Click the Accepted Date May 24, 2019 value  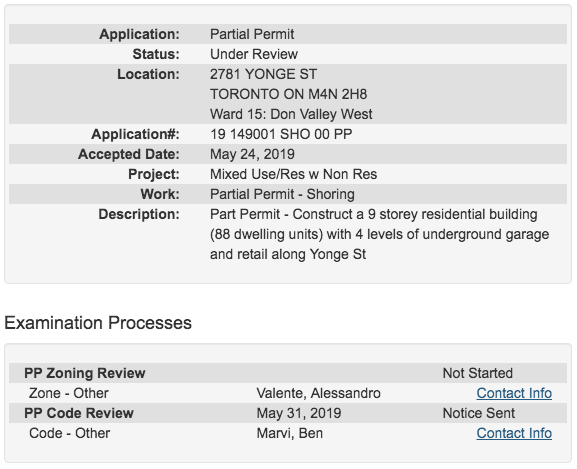[x=252, y=154]
